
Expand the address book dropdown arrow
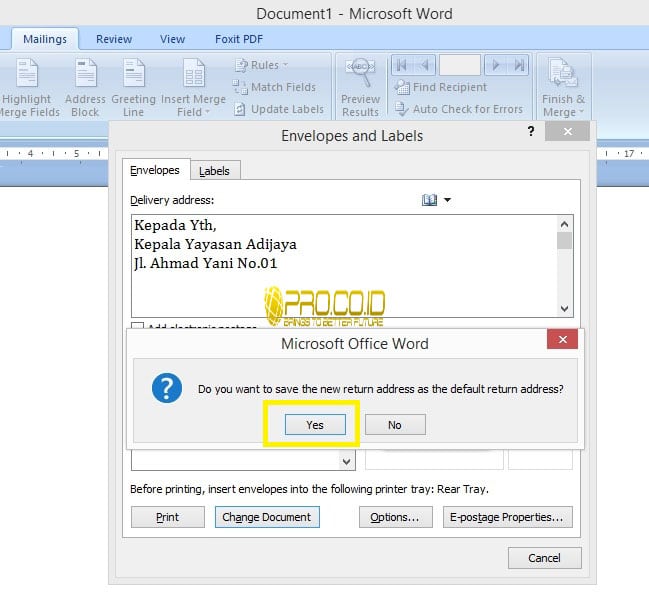447,200
